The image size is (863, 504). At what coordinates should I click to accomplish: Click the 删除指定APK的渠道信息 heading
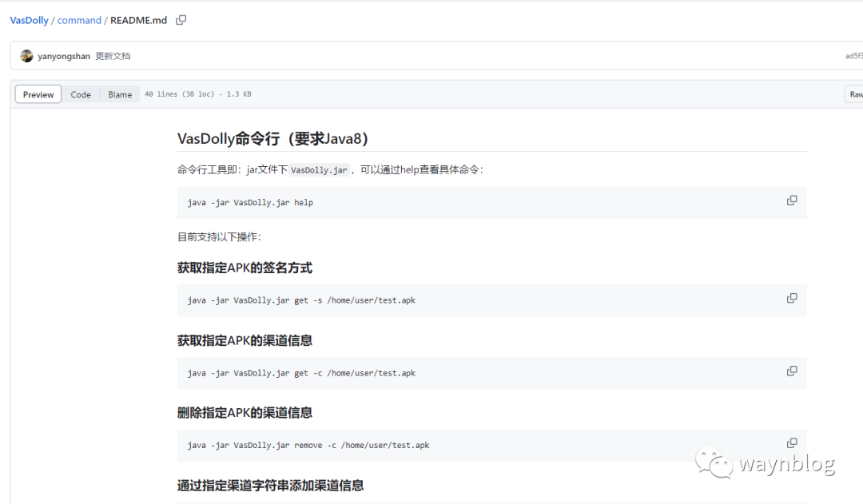pyautogui.click(x=245, y=413)
